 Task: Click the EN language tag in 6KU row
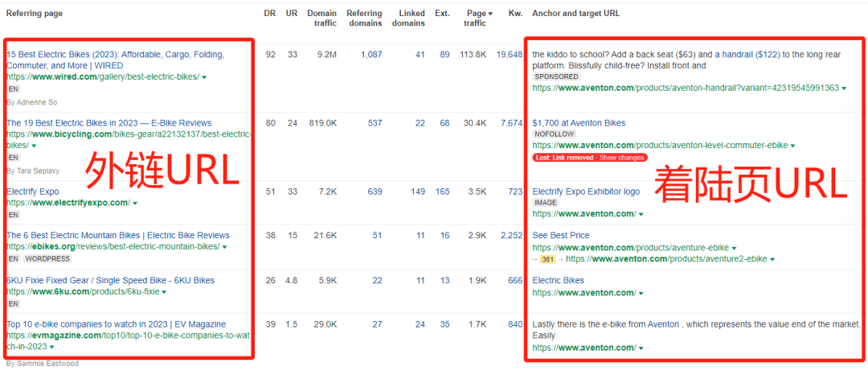(14, 304)
